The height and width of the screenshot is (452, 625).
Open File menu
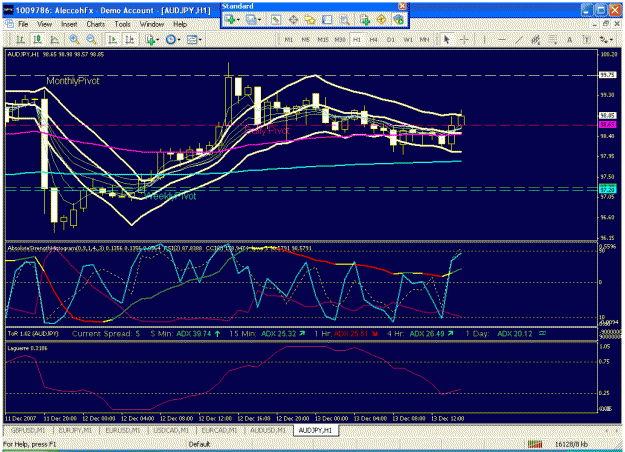click(23, 24)
